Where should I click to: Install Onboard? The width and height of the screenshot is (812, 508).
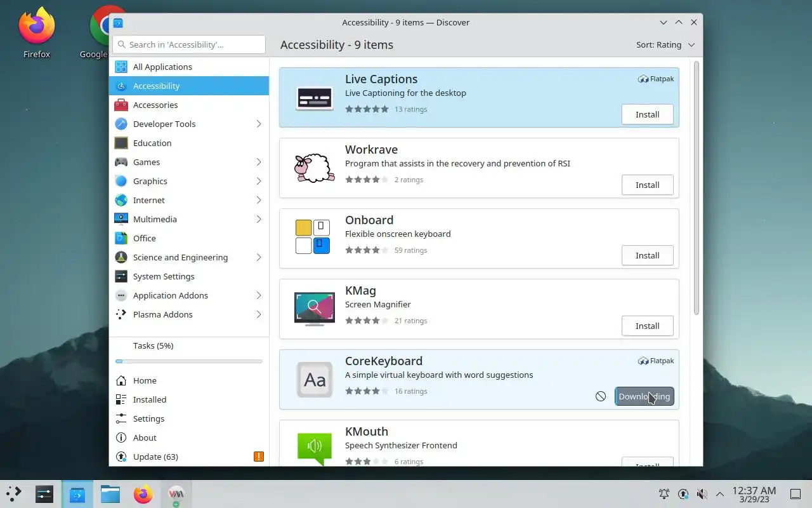point(647,255)
